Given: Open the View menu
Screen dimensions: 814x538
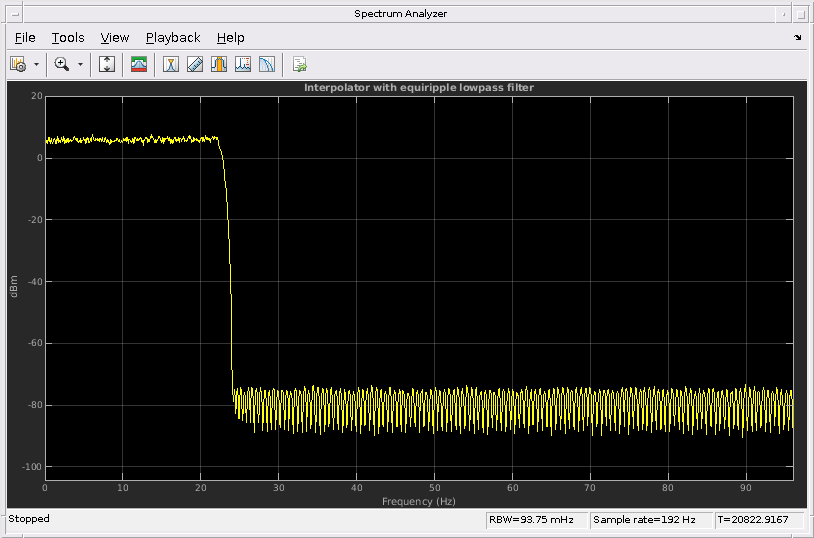Looking at the screenshot, I should [115, 38].
